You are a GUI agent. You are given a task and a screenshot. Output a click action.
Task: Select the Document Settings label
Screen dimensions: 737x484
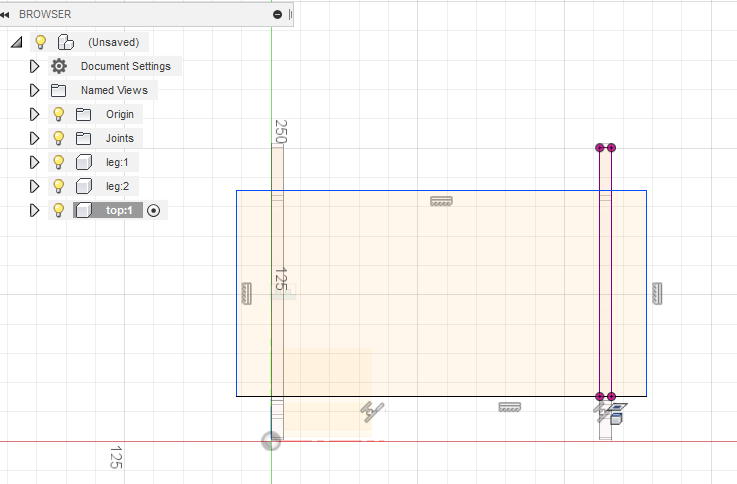pyautogui.click(x=125, y=66)
